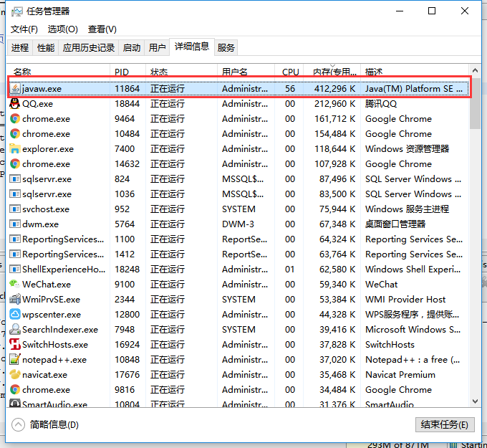Switch to the 启动 tab

[131, 47]
